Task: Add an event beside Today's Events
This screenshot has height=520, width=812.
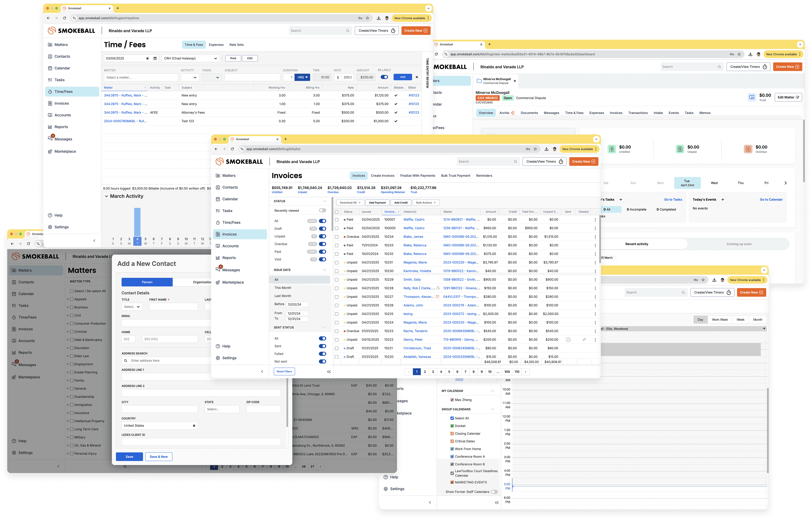Action: click(x=723, y=200)
